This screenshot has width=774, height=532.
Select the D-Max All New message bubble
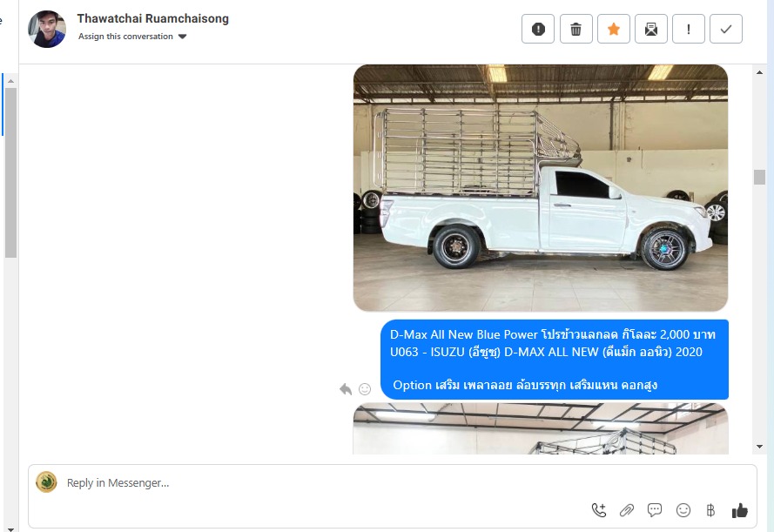(555, 360)
